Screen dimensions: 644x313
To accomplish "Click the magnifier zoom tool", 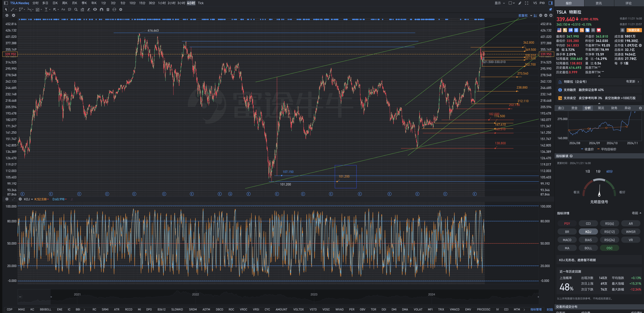I will (x=76, y=9).
